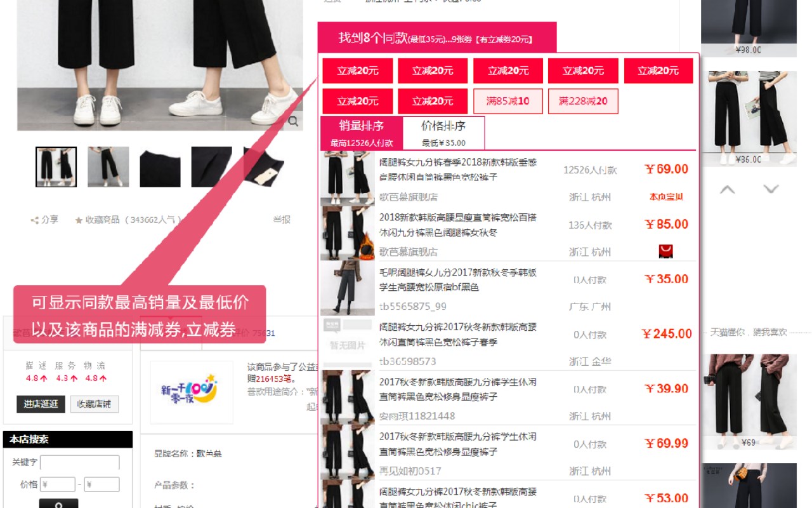Click the 135人付款 sales count
Screen dimensions: 812x508
pyautogui.click(x=590, y=225)
